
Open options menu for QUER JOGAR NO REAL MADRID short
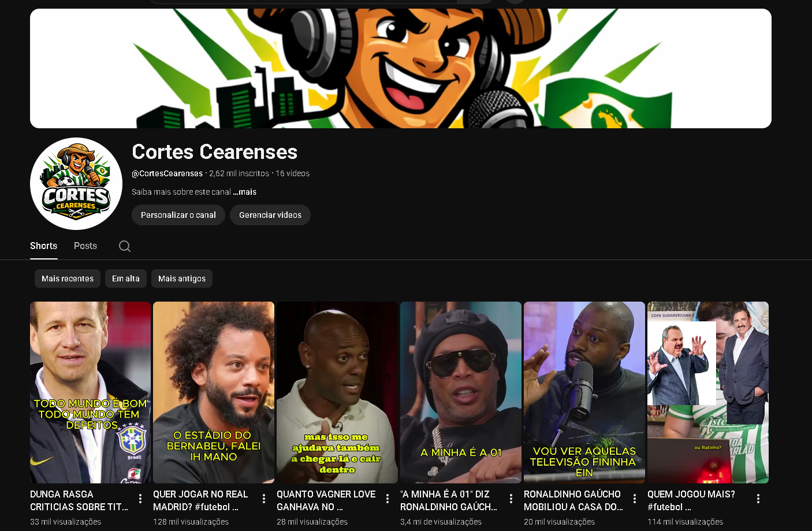point(264,499)
